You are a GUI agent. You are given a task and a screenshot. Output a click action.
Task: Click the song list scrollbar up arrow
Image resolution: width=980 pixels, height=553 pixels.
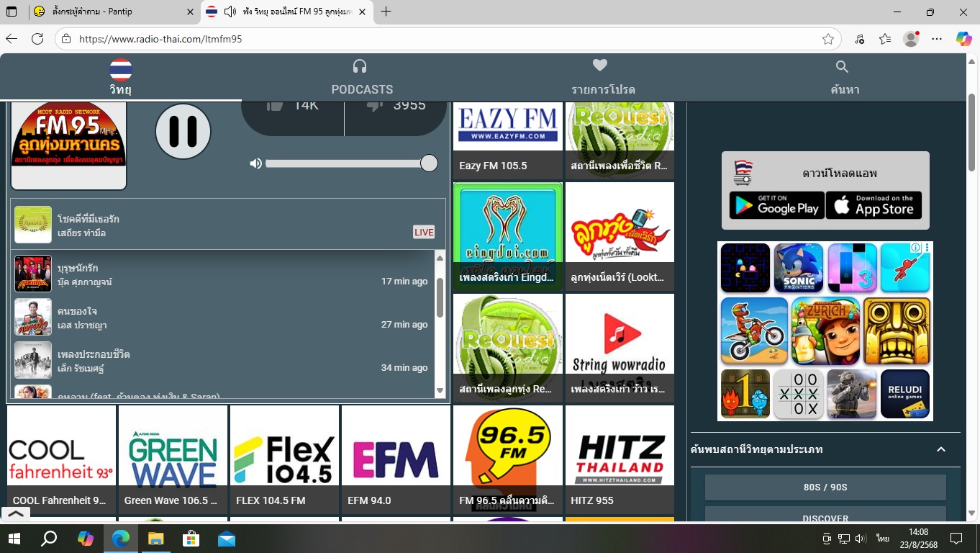(x=440, y=258)
